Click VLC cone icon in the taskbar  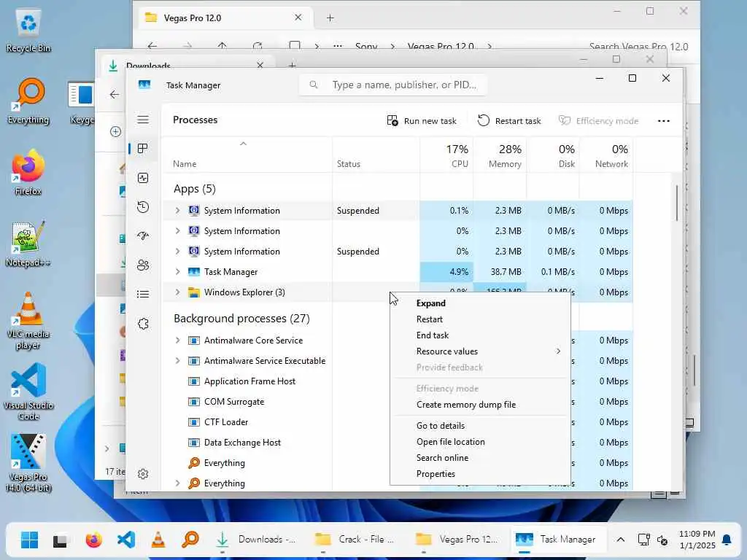tap(158, 540)
